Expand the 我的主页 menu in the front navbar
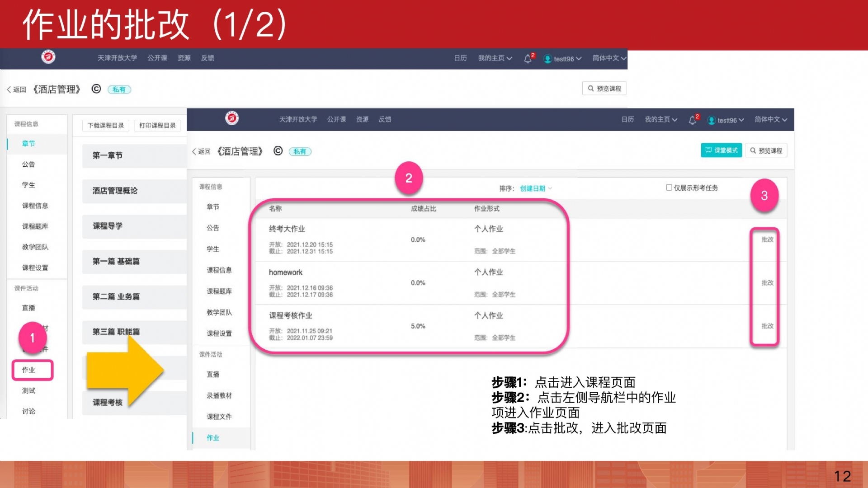Image resolution: width=868 pixels, height=488 pixels. click(660, 120)
